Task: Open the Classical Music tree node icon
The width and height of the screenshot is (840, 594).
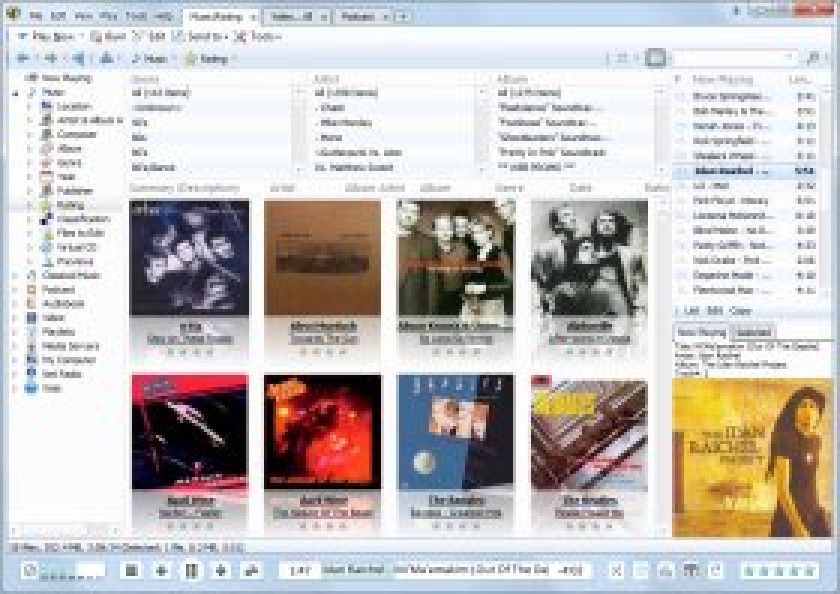Action: [x=32, y=275]
